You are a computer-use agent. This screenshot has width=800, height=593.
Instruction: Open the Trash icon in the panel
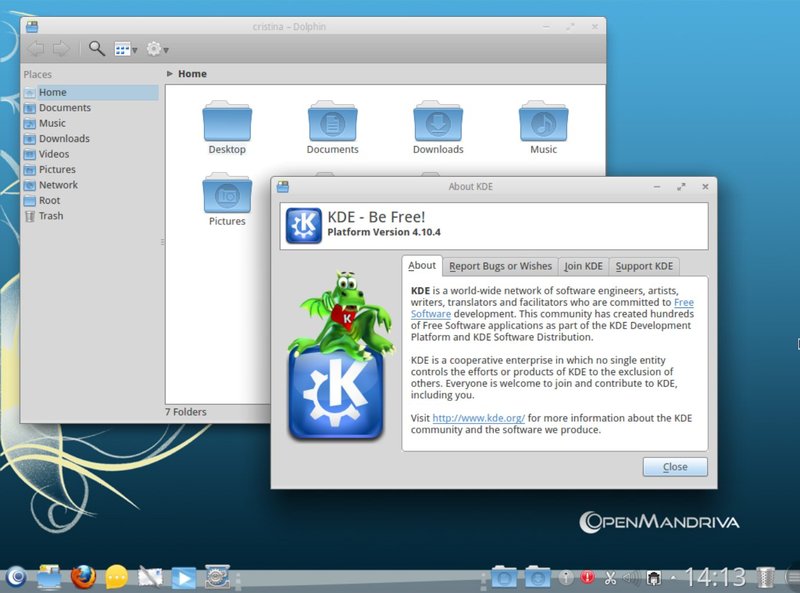click(x=764, y=577)
